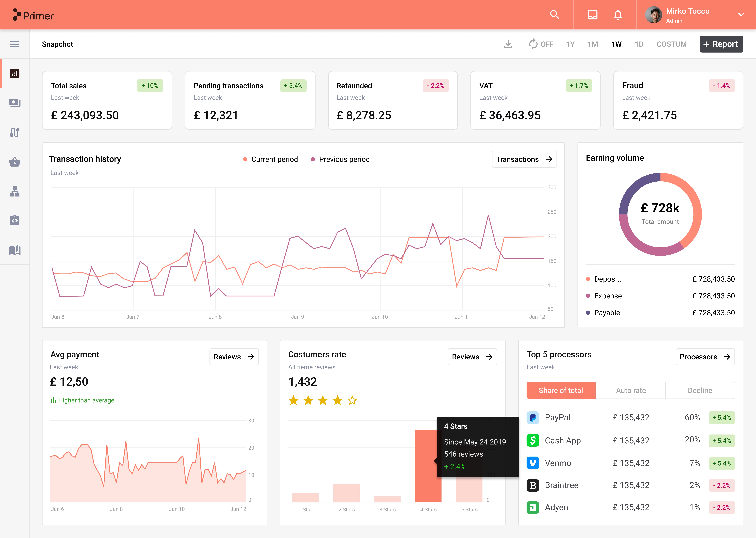Toggle the hamburger sidebar menu

[x=15, y=44]
